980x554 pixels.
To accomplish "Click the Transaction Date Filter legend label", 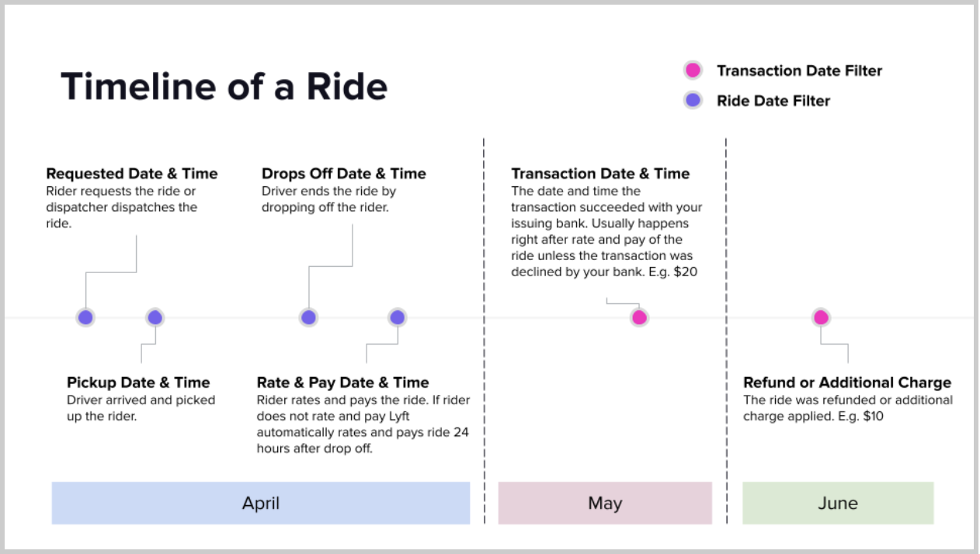I will click(x=799, y=71).
